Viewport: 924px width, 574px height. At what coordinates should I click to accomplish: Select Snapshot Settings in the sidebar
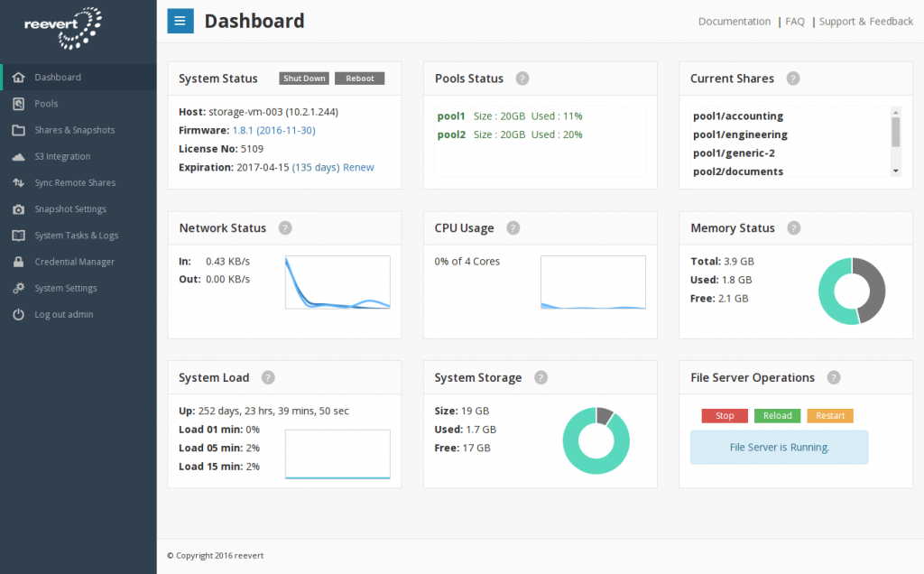(70, 209)
